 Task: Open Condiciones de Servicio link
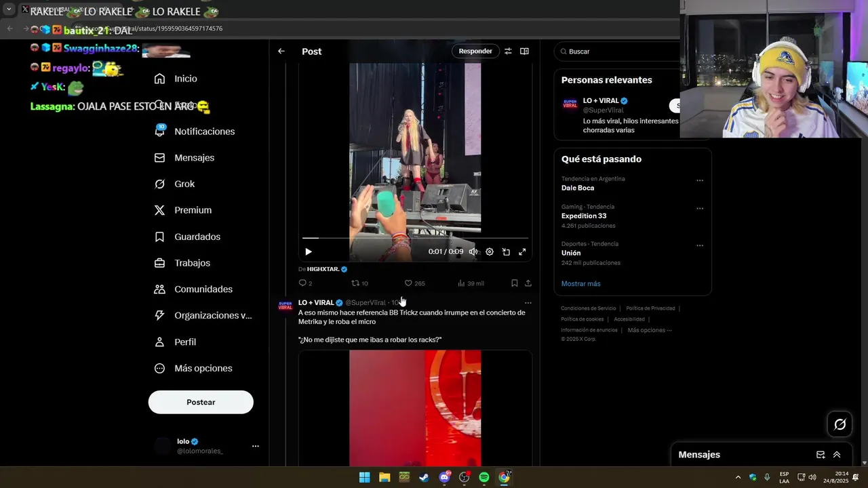point(589,308)
